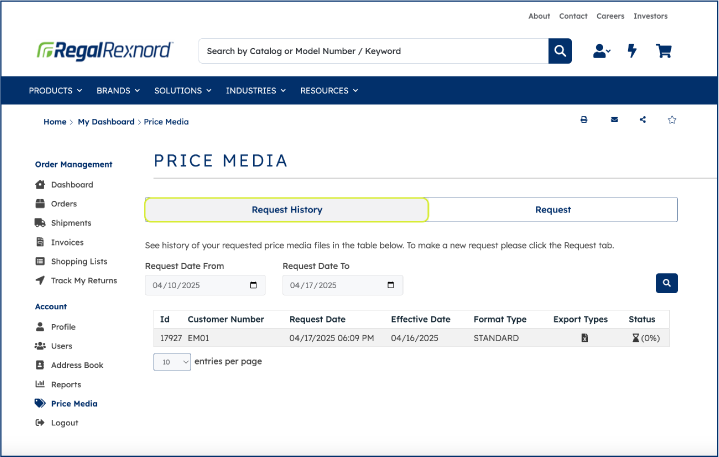Image resolution: width=719 pixels, height=457 pixels.
Task: Click the Reports chart icon
Action: [40, 384]
